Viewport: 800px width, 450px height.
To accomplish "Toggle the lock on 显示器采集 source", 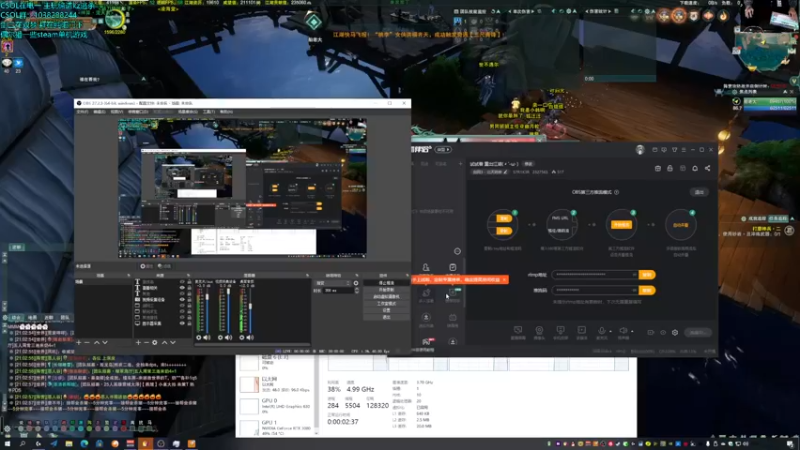I will (x=190, y=322).
